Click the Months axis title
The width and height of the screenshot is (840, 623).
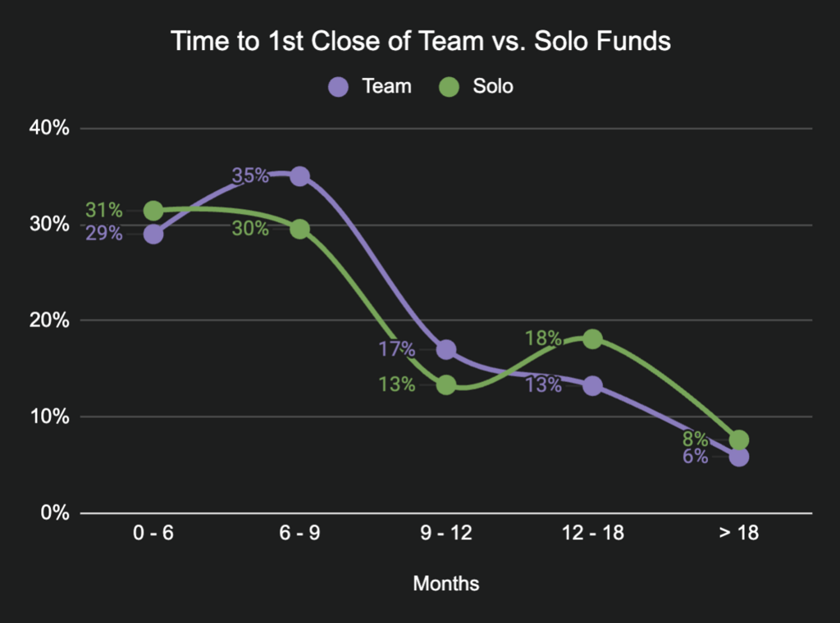click(x=445, y=584)
